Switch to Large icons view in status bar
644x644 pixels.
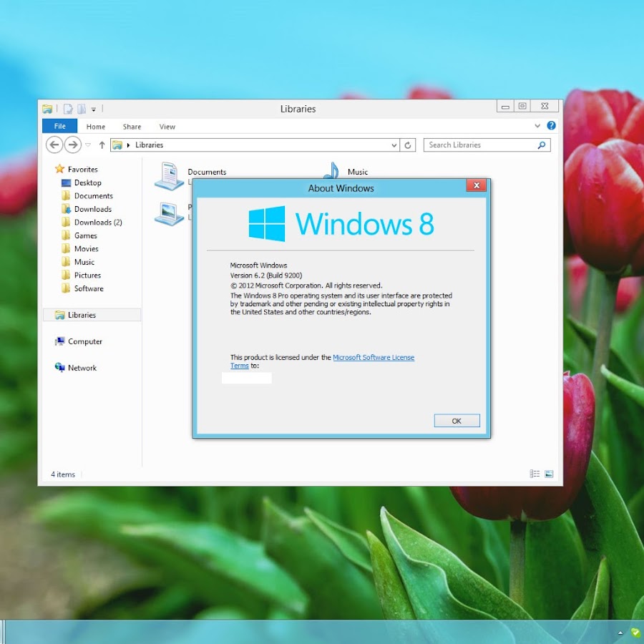(549, 474)
